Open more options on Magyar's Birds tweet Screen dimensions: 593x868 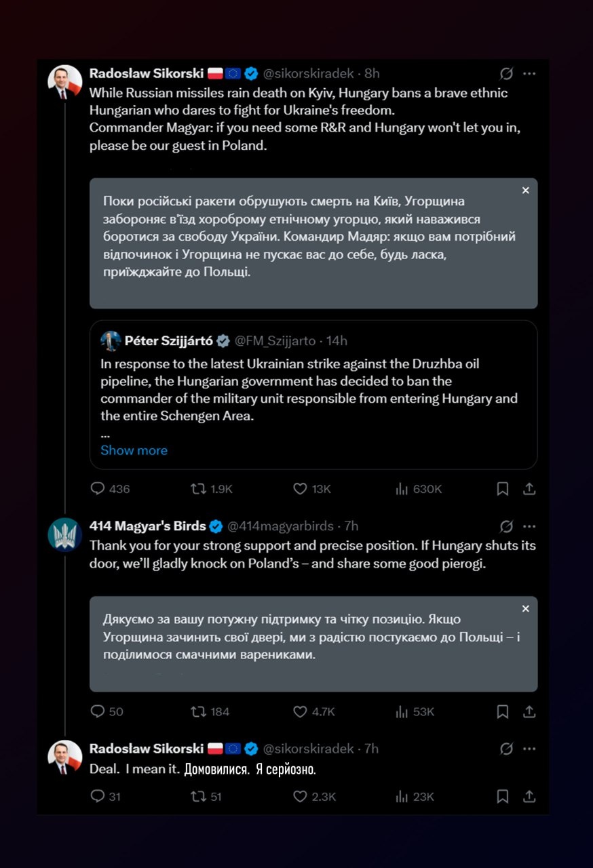(x=530, y=526)
